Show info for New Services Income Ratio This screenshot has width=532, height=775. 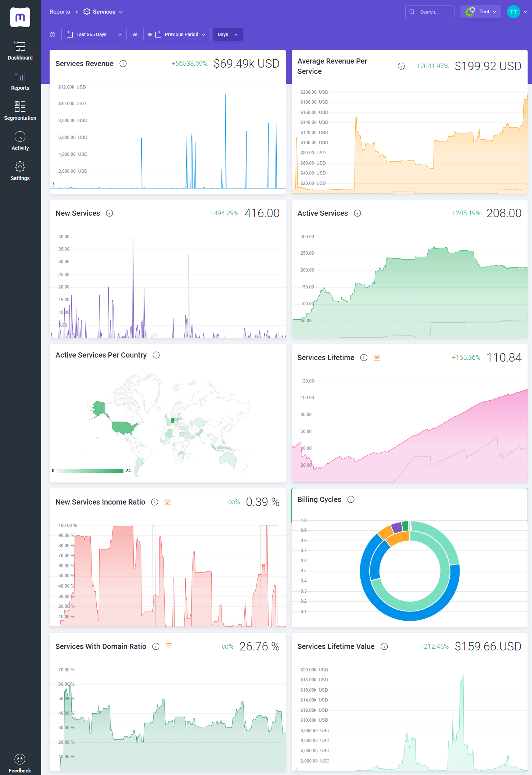[x=155, y=502]
